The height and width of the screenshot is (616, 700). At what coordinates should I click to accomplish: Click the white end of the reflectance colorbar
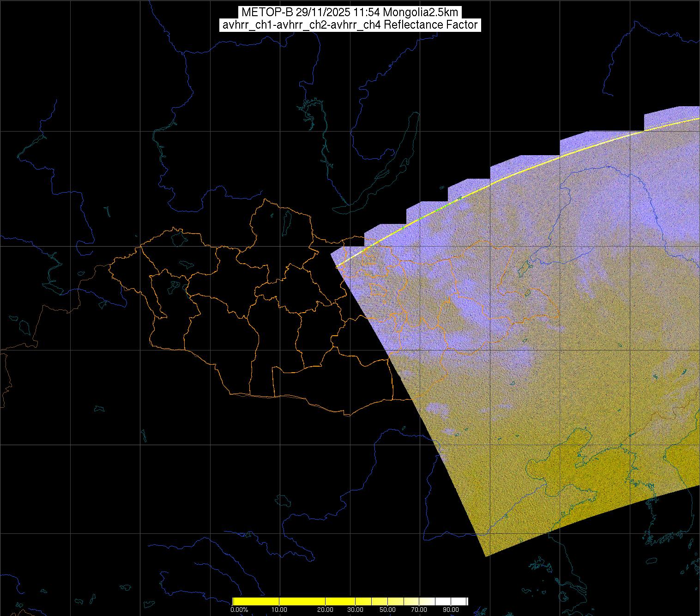coord(459,601)
